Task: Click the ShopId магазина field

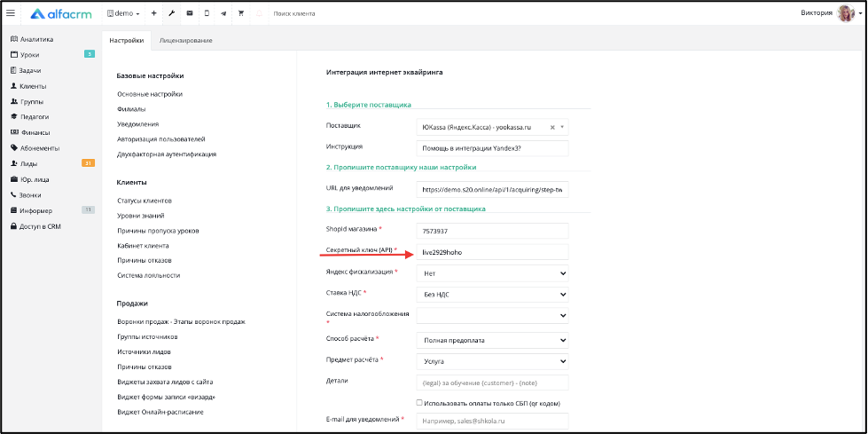Action: [x=492, y=231]
